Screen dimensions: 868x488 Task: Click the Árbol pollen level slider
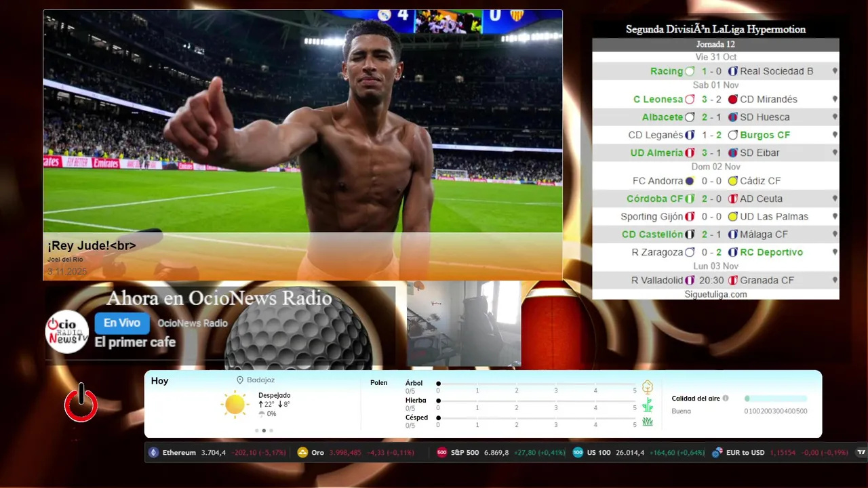click(x=536, y=384)
